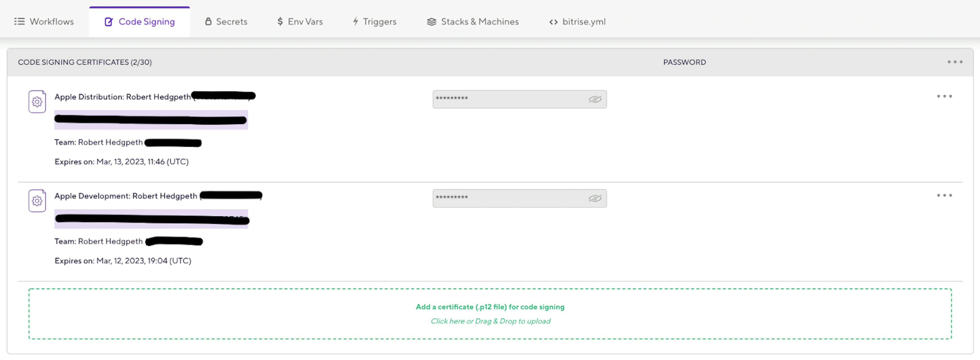Viewport: 980px width, 360px height.
Task: Click the lock icon beside Secrets
Action: 208,22
